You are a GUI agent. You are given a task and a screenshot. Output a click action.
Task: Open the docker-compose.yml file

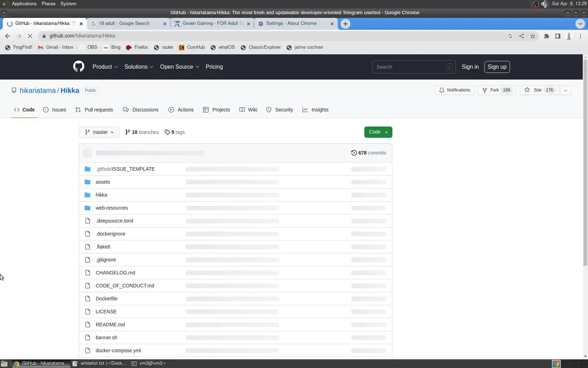click(x=118, y=350)
